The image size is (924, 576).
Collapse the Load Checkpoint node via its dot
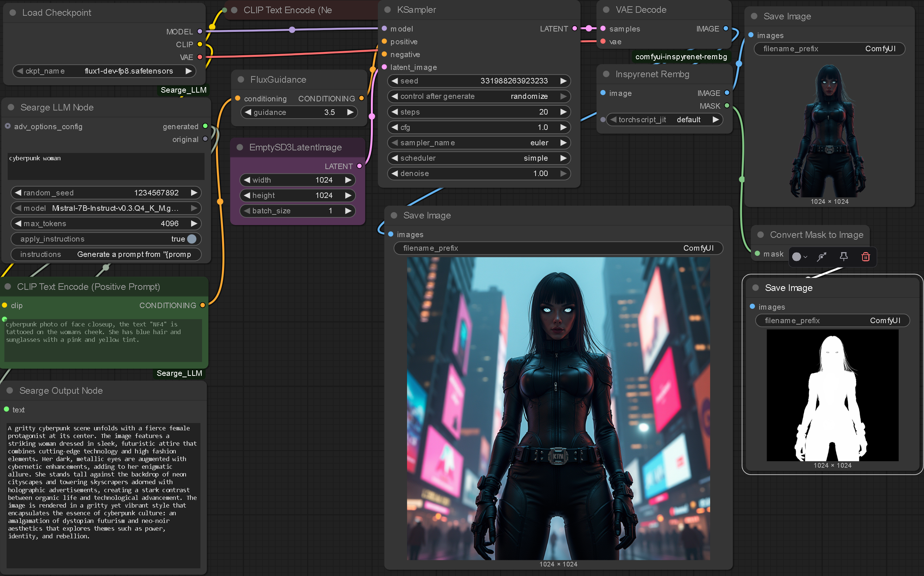pos(12,12)
